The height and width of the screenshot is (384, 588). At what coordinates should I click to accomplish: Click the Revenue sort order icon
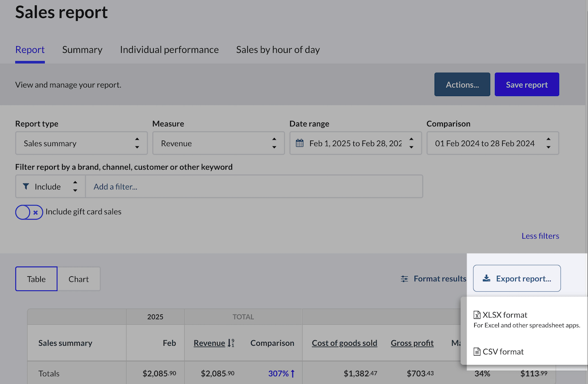click(231, 343)
